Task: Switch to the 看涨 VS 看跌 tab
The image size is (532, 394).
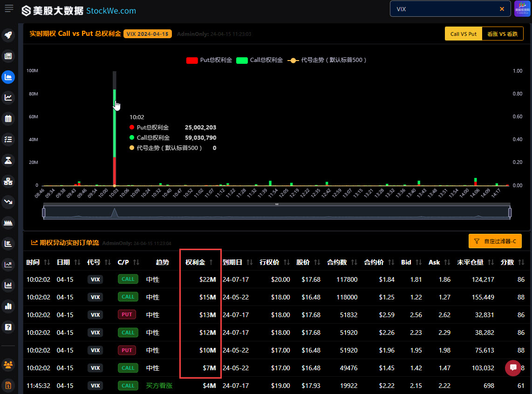Action: (x=503, y=34)
